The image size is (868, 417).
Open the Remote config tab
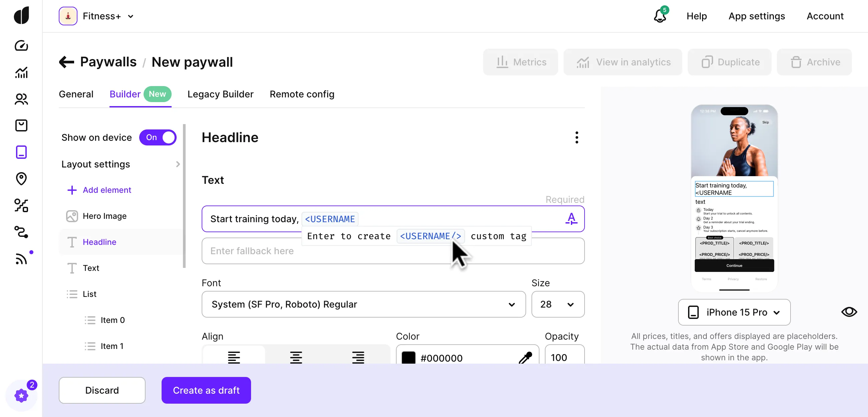coord(302,94)
